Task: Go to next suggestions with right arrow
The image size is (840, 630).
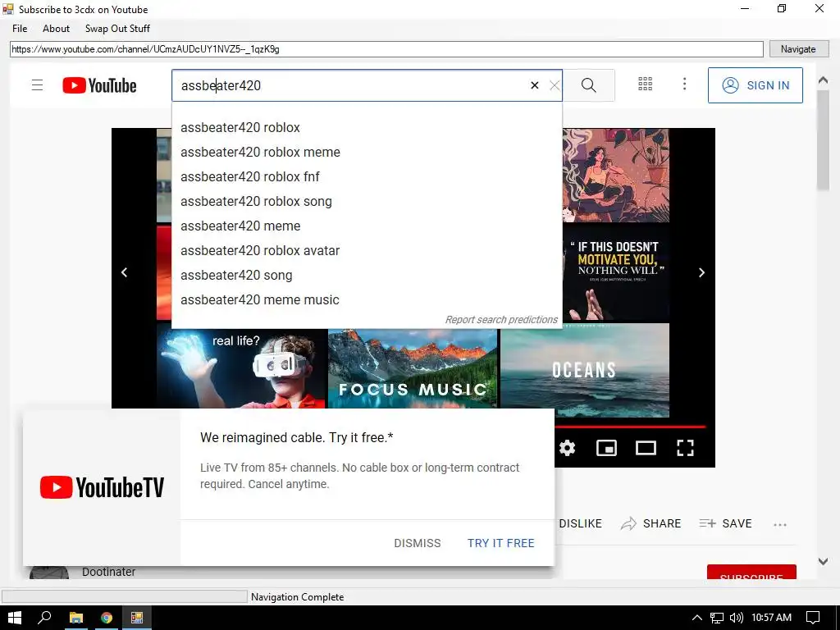Action: pyautogui.click(x=702, y=272)
